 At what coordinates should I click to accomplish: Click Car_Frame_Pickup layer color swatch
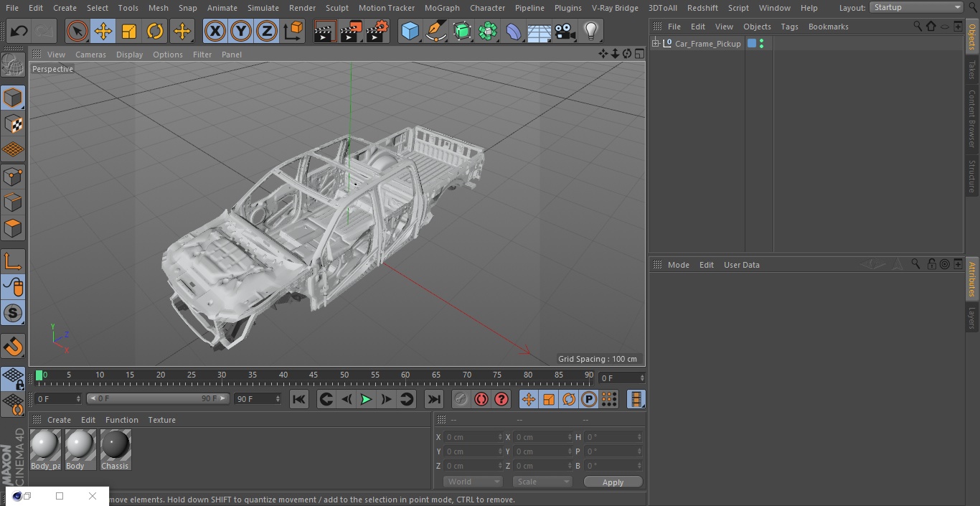[x=752, y=44]
